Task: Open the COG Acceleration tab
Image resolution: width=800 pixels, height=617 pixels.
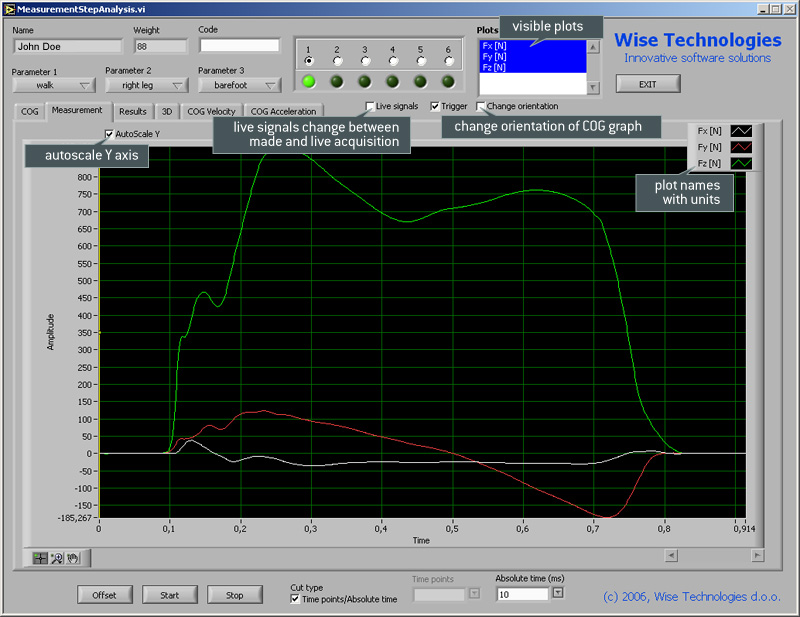Action: [284, 111]
